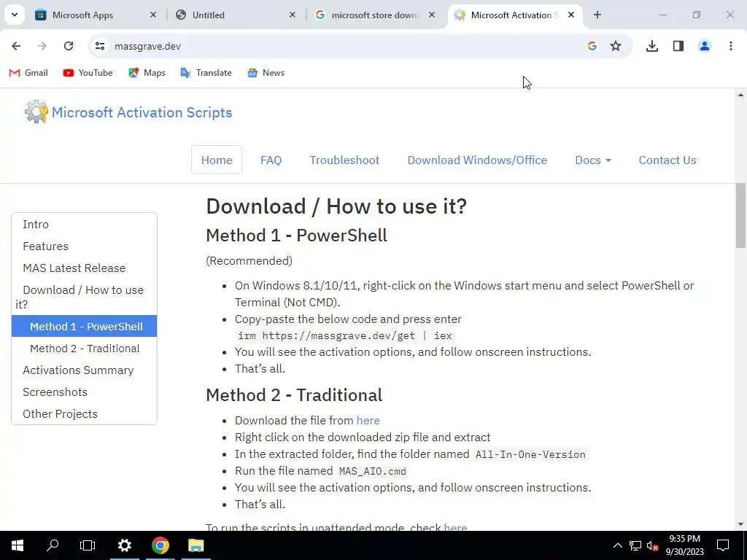Click the Microsoft Activation Scripts gear logo
The image size is (747, 560).
tap(36, 112)
